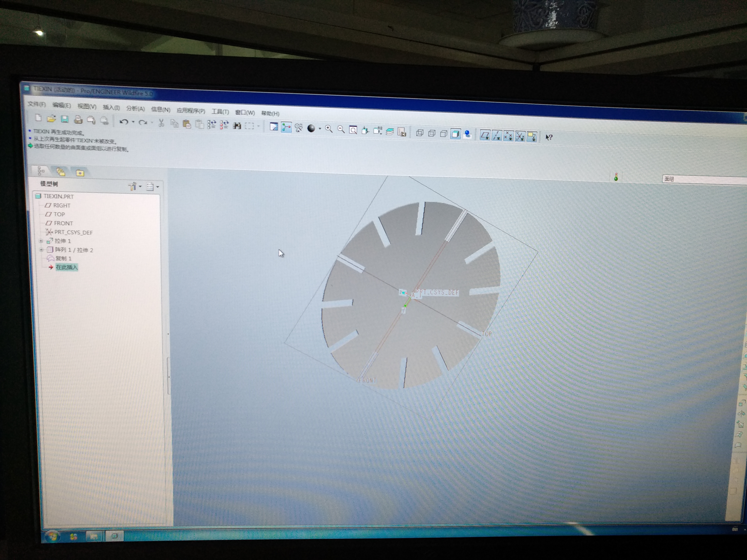Viewport: 747px width, 560px height.
Task: Click the Save file icon
Action: click(x=64, y=119)
